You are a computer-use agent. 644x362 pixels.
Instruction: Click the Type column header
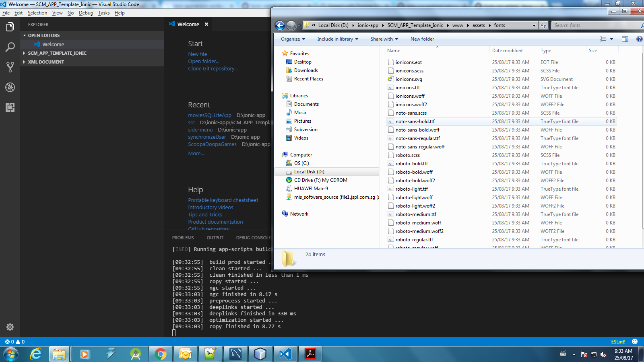pyautogui.click(x=546, y=51)
